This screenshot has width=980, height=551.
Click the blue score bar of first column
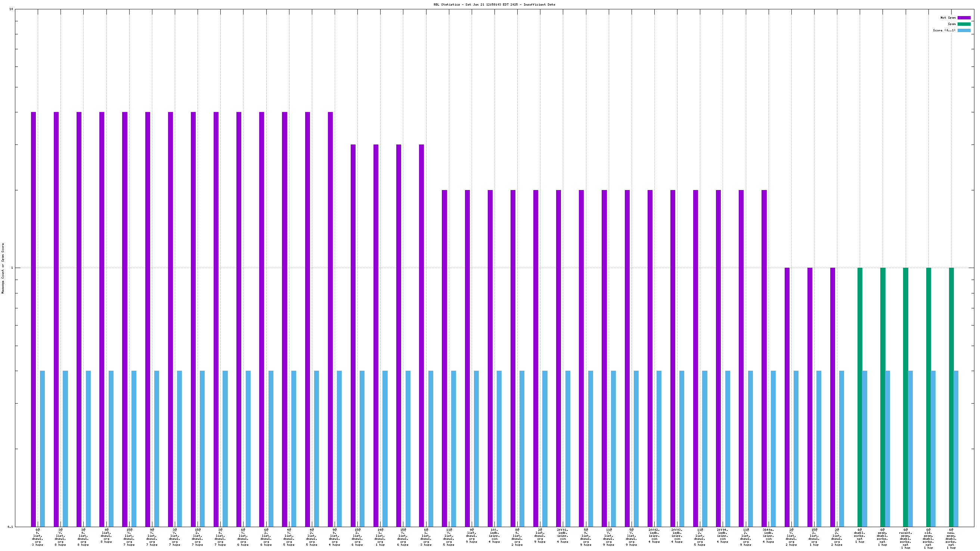(x=42, y=449)
